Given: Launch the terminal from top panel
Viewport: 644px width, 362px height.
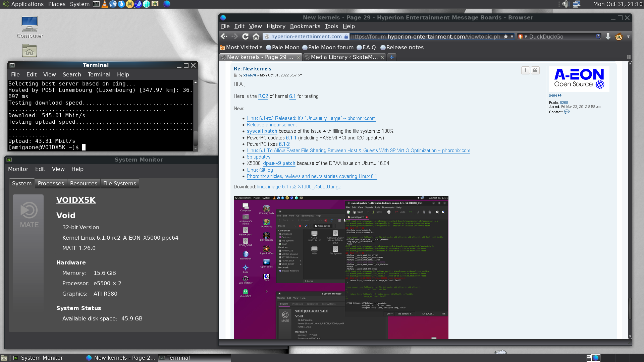Looking at the screenshot, I should tap(96, 4).
